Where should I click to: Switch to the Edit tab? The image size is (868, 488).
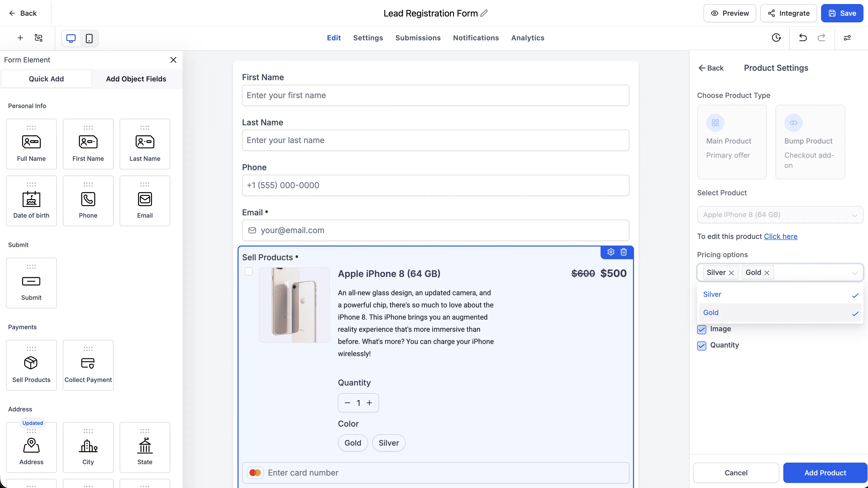[334, 38]
